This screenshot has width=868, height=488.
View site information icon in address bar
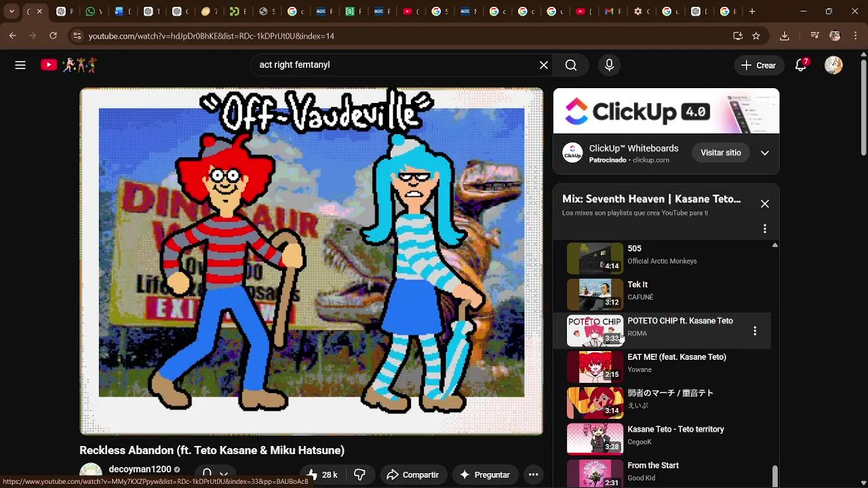click(77, 36)
